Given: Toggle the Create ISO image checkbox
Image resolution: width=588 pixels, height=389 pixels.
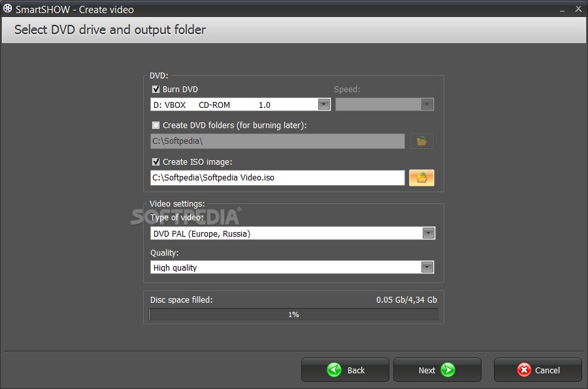Looking at the screenshot, I should (155, 162).
